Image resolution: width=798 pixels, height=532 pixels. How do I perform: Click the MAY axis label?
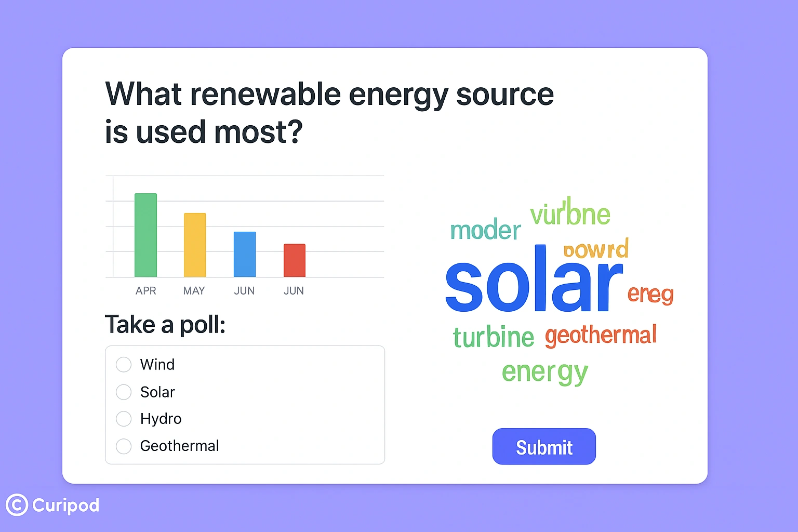194,291
